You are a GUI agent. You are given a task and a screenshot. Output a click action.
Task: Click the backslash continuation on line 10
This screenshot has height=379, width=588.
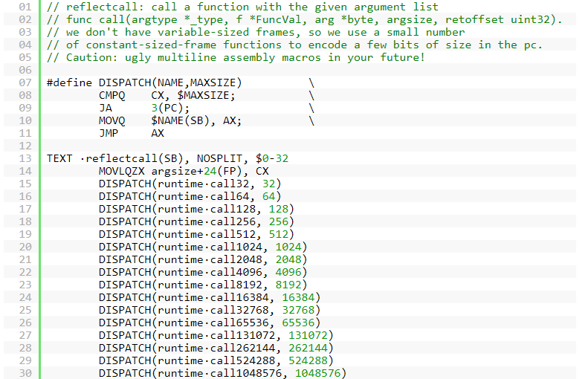point(311,120)
